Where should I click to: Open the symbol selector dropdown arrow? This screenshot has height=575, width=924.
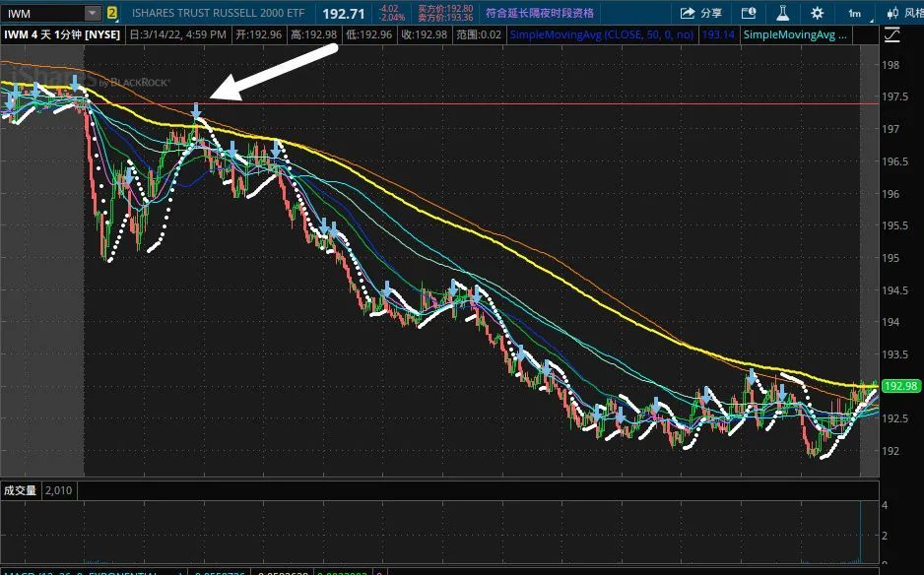click(93, 13)
